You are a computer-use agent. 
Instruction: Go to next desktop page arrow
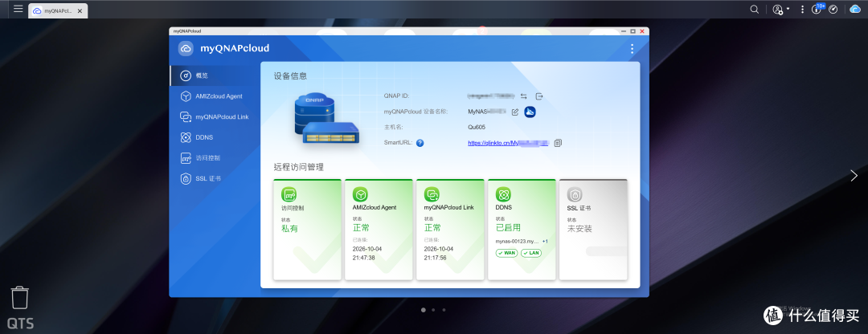[x=854, y=175]
